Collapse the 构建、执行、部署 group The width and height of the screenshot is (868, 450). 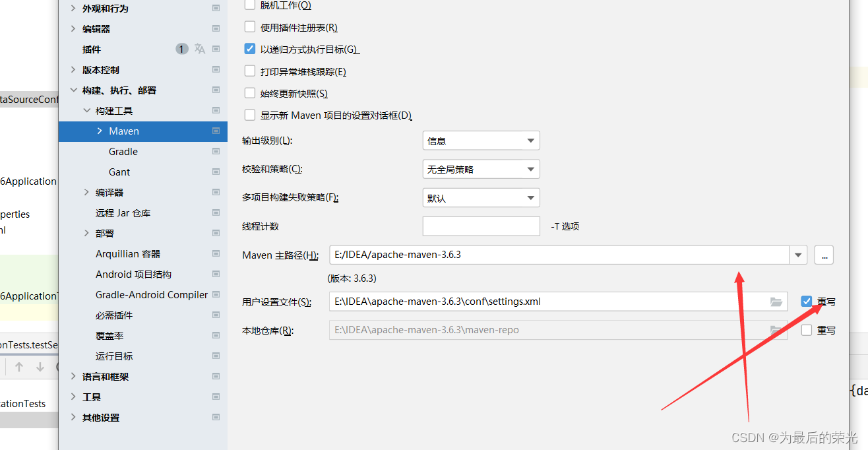73,90
